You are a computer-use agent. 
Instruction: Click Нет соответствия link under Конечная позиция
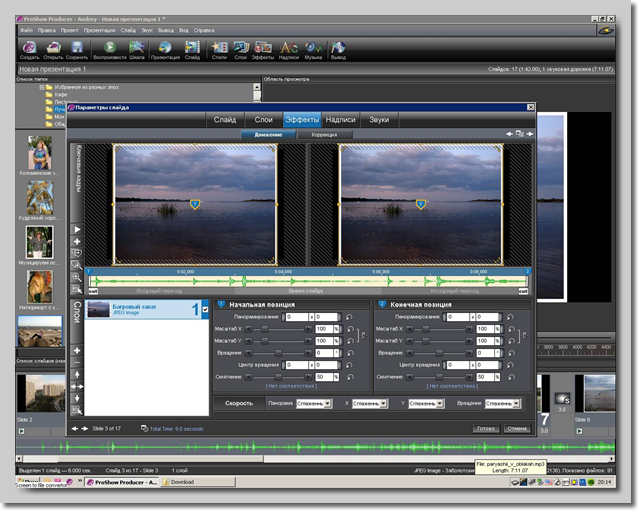pos(452,386)
